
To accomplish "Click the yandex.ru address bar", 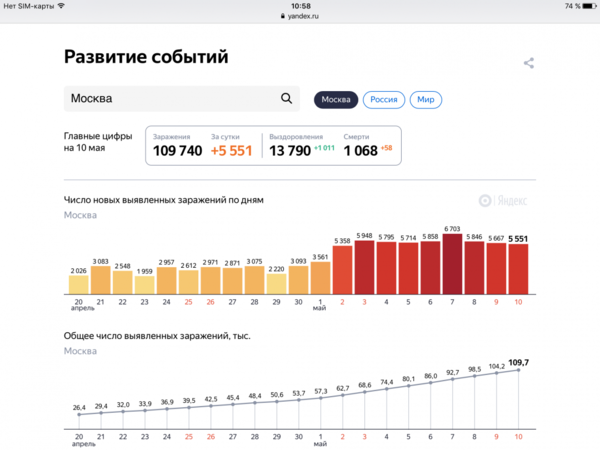I will (x=300, y=17).
